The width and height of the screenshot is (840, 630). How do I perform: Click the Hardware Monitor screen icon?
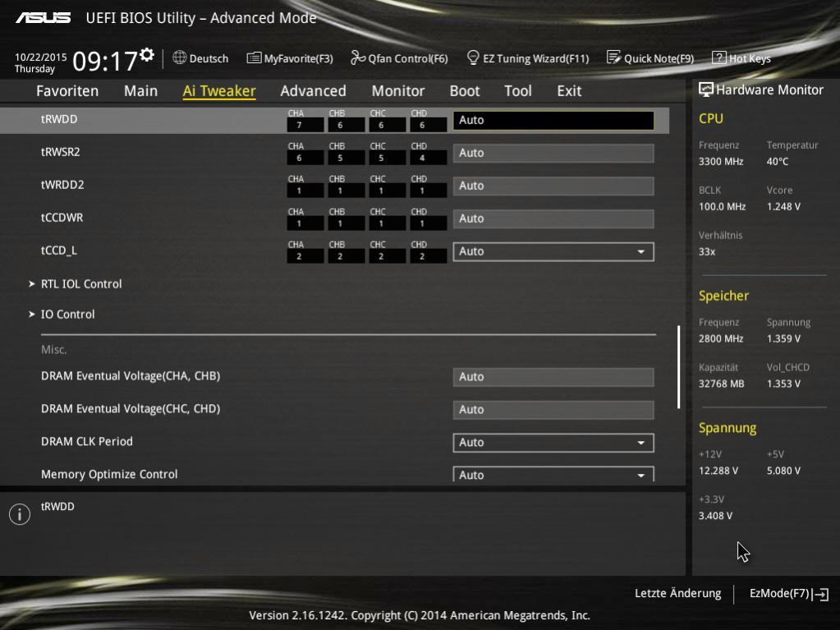pyautogui.click(x=705, y=90)
